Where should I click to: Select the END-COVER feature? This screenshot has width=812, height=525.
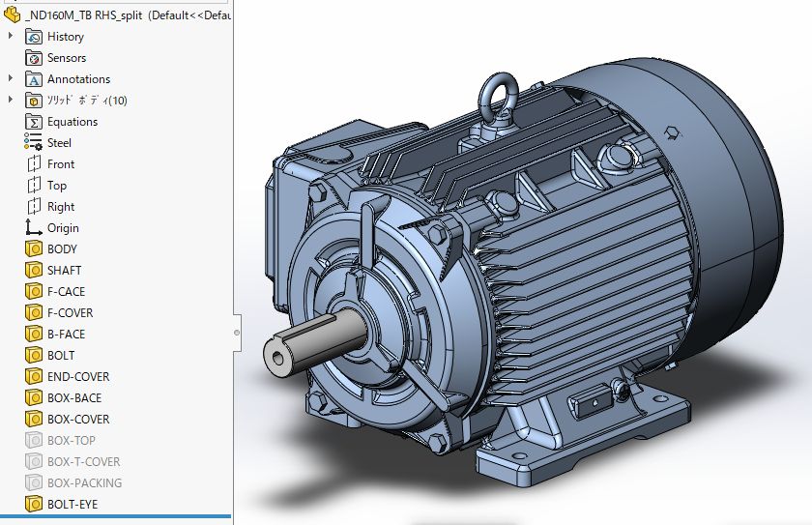coord(78,377)
